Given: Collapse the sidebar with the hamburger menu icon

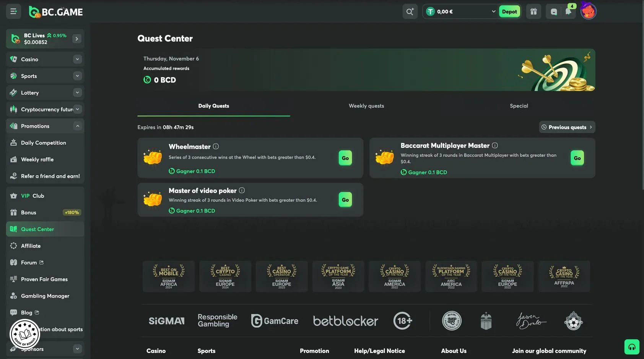Looking at the screenshot, I should [x=13, y=11].
